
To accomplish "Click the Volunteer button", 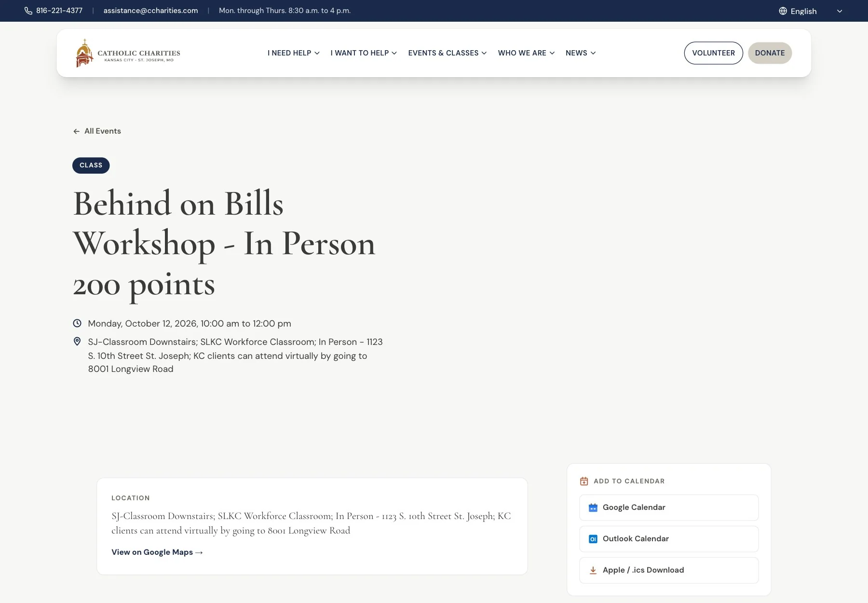I will [x=714, y=53].
